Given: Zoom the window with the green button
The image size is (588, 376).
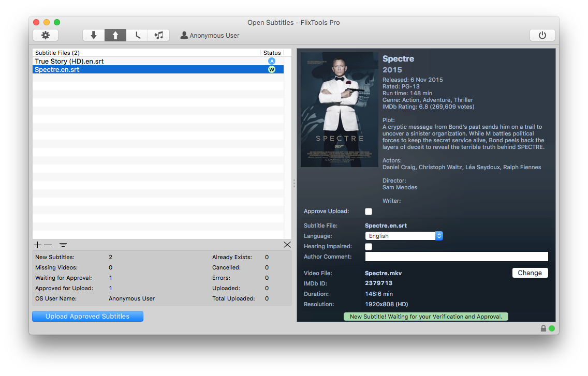Looking at the screenshot, I should [x=57, y=22].
